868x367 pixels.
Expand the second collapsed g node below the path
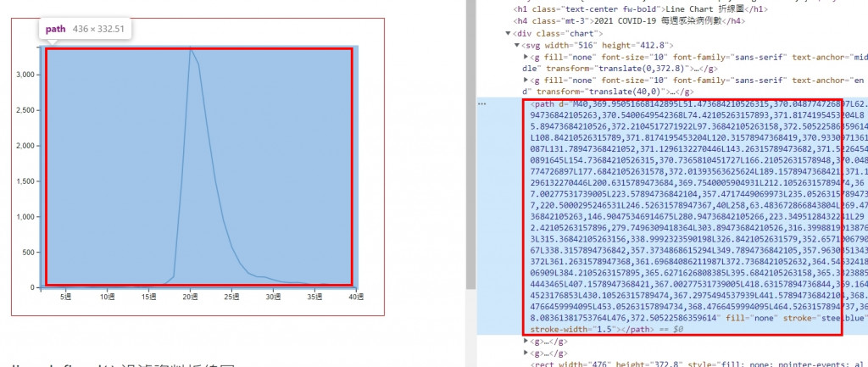526,353
